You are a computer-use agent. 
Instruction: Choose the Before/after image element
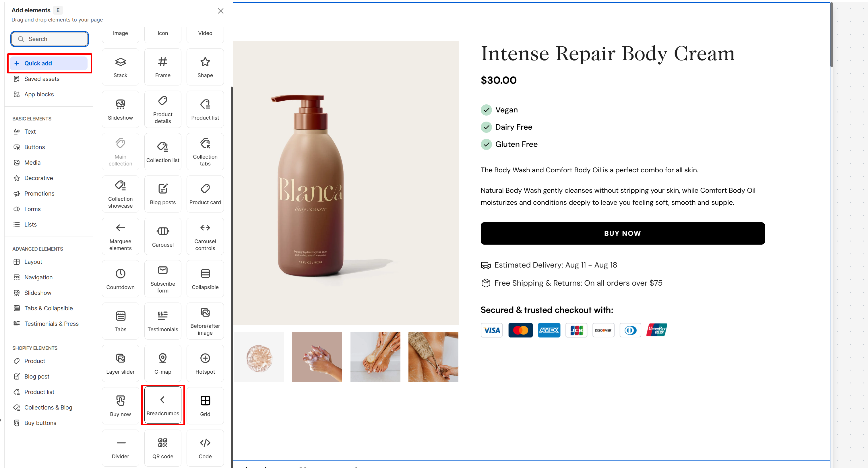point(205,321)
